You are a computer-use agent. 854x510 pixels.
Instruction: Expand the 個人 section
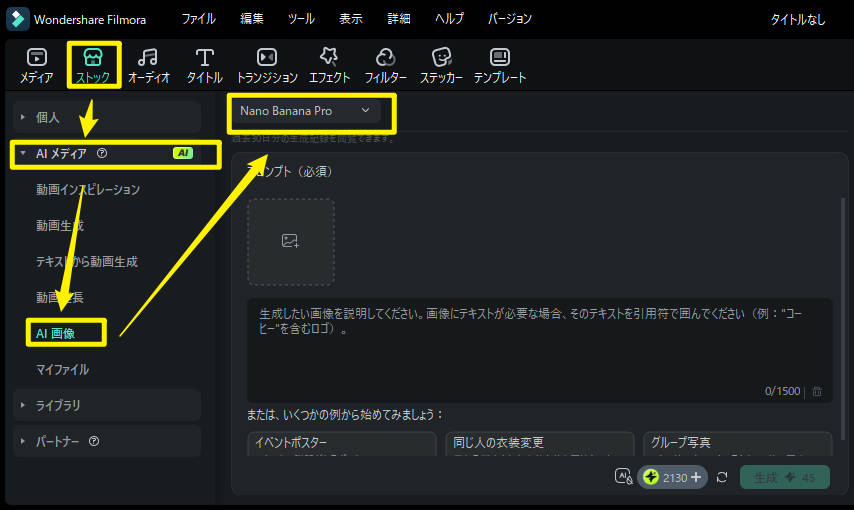tap(107, 117)
